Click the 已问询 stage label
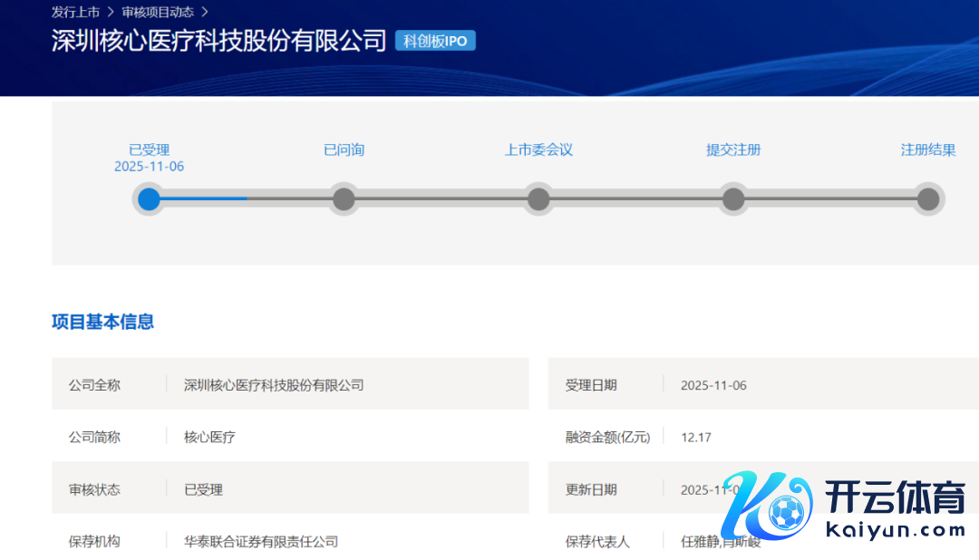Image resolution: width=979 pixels, height=560 pixels. coord(344,150)
